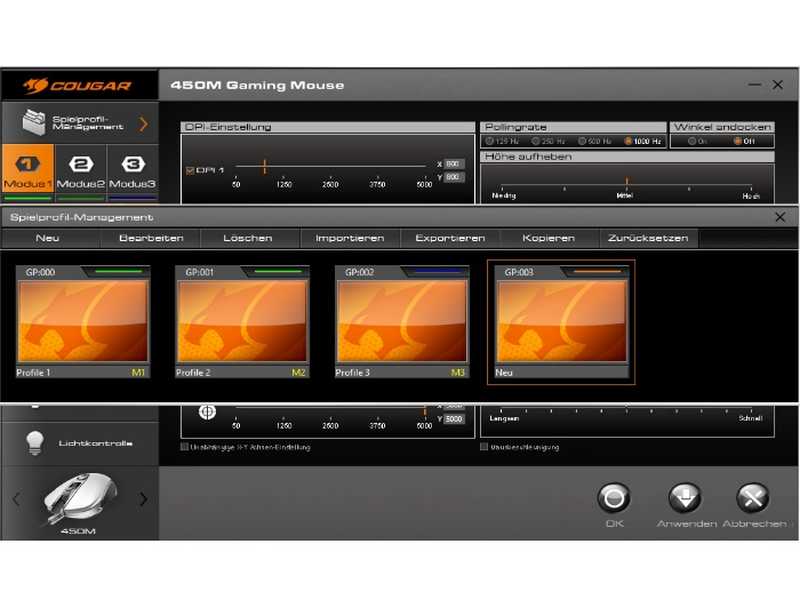Click the DPI 1 Y value field
800x600 pixels.
click(454, 177)
